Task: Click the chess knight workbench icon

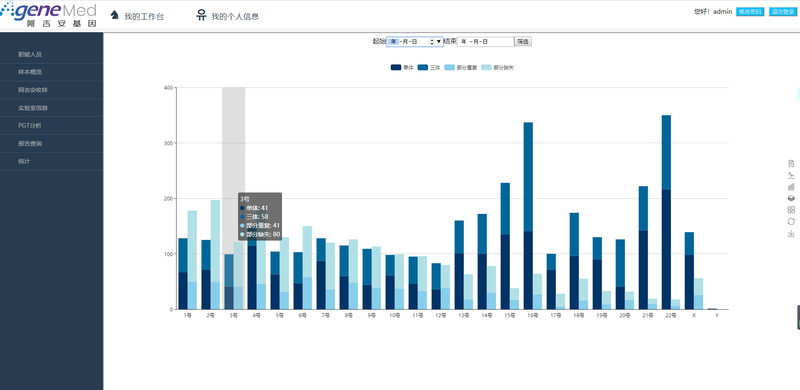Action: [x=115, y=15]
